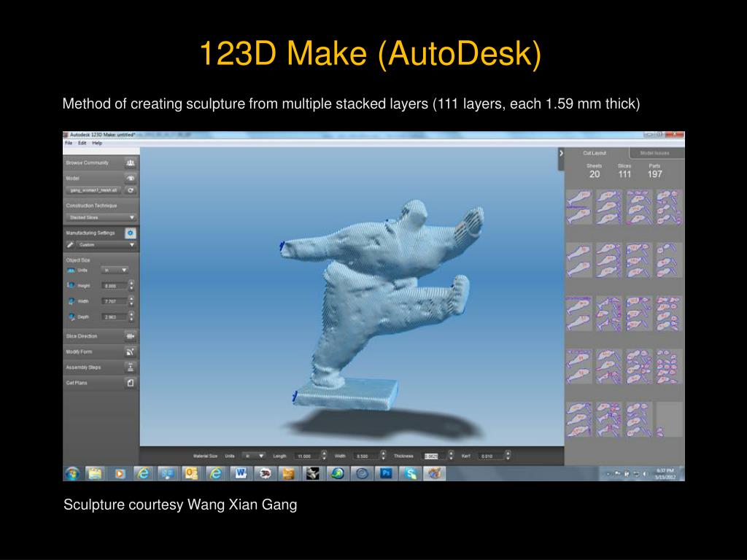This screenshot has height=560, width=747.
Task: Collapse right panel with chevron arrow
Action: 561,153
